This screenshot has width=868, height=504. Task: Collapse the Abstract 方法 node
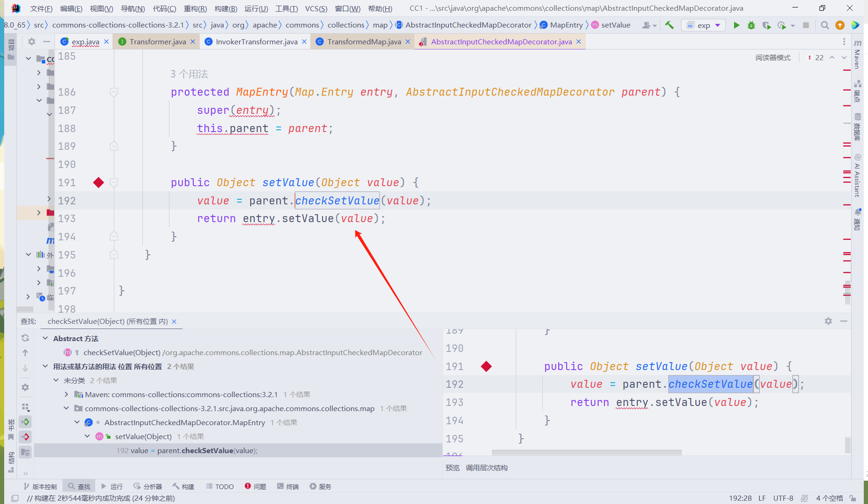(45, 338)
